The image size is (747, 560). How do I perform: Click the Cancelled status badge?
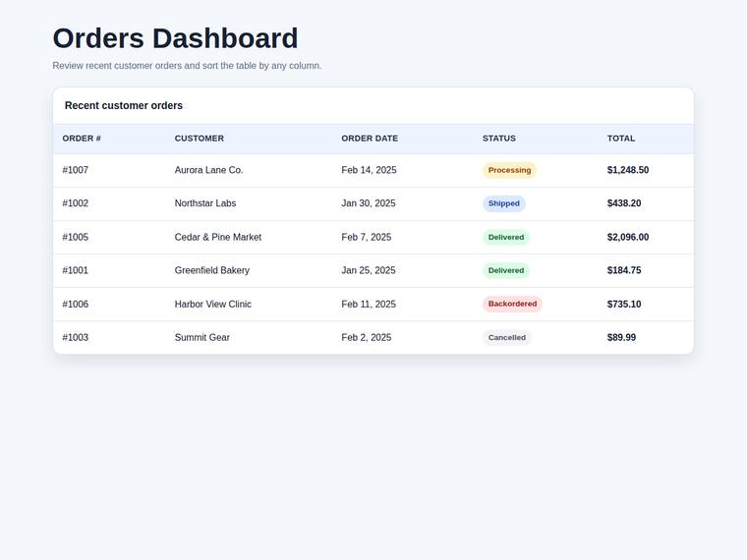tap(507, 338)
